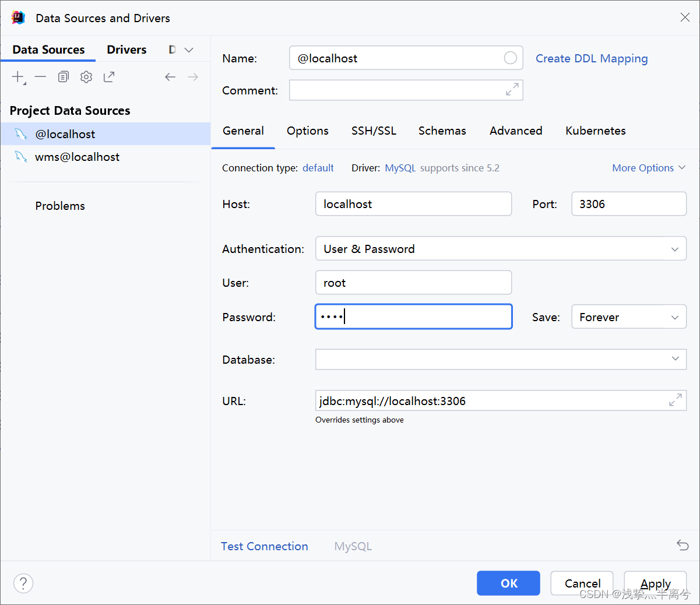Click into the Comment input field

406,90
